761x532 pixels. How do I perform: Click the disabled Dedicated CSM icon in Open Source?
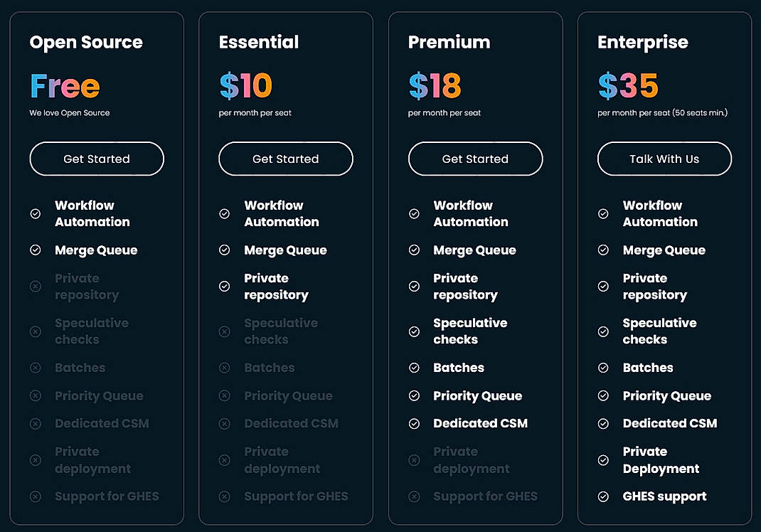pyautogui.click(x=36, y=423)
